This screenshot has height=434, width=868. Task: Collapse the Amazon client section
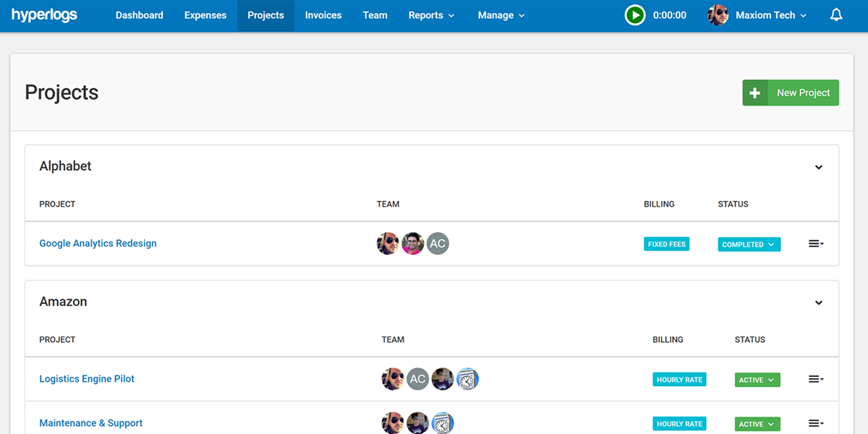(819, 302)
